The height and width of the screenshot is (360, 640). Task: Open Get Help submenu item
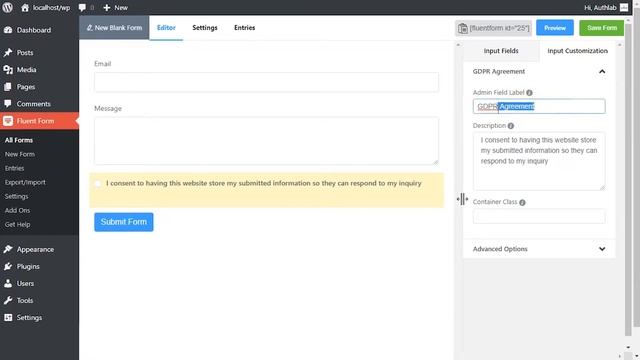(x=17, y=224)
